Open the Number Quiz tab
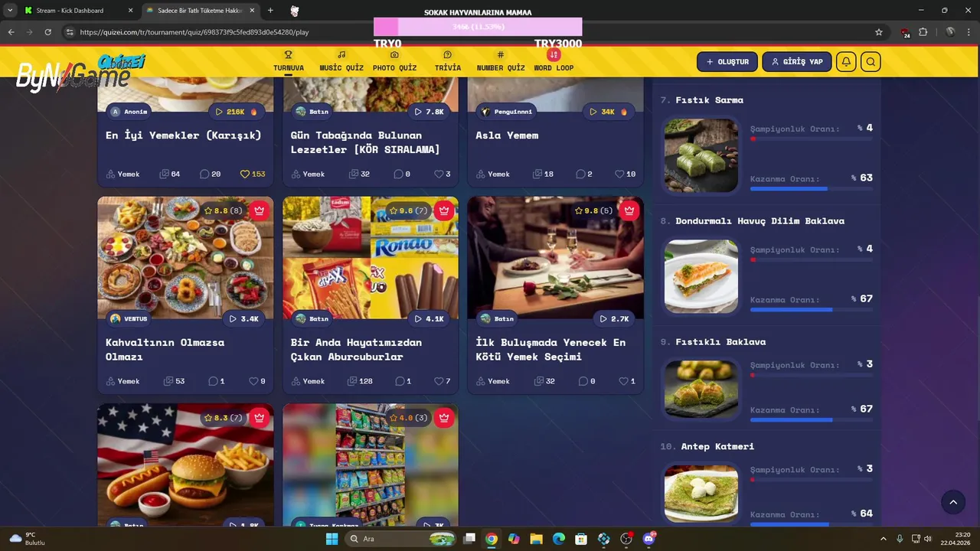This screenshot has width=980, height=551. point(501,61)
